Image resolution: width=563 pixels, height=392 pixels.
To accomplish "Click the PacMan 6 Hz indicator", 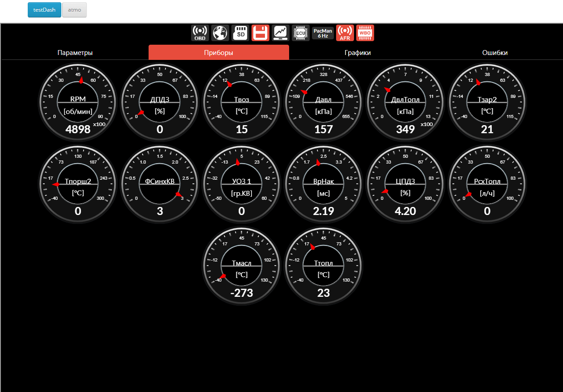I will click(x=323, y=33).
